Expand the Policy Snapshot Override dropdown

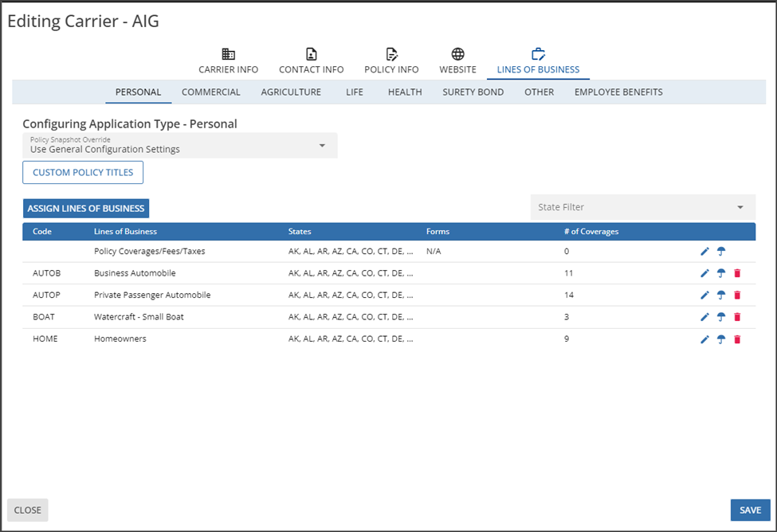180,145
